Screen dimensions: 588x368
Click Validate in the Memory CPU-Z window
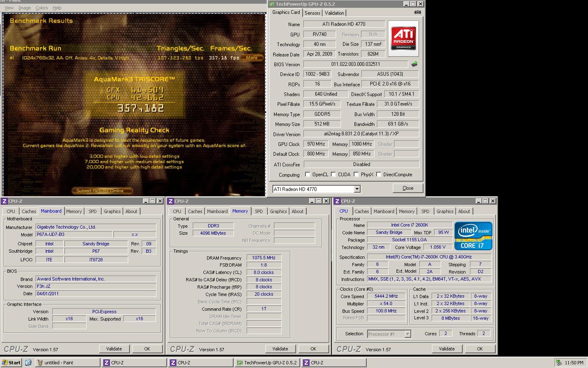tap(280, 349)
